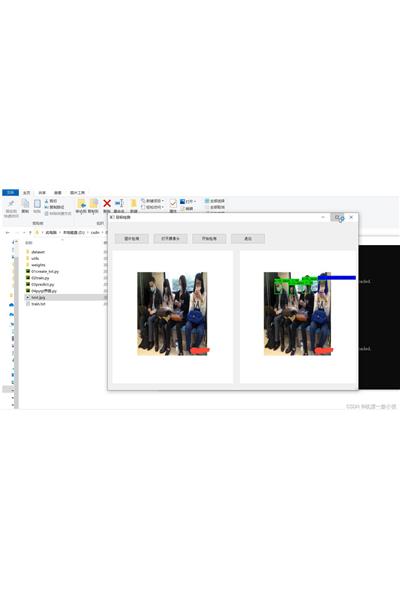Viewport: 400px width, 600px height.
Task: Click the explorer Back arrow button
Action: (x=8, y=232)
